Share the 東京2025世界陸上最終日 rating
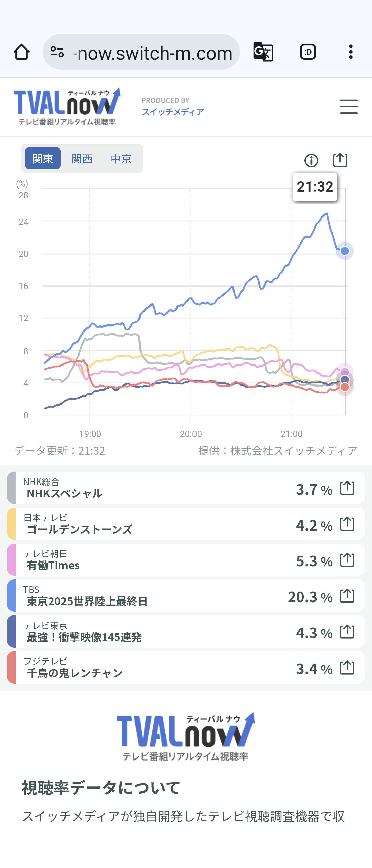 click(x=347, y=596)
